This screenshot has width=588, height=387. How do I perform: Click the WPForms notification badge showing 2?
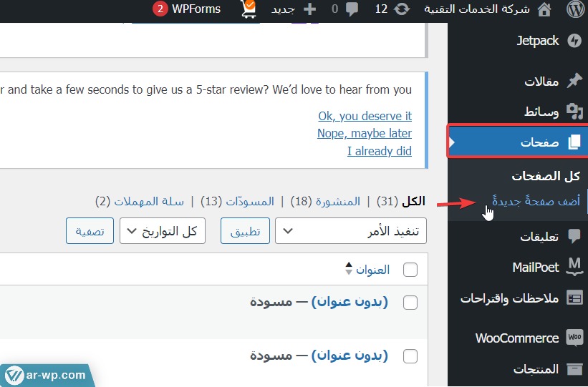(160, 9)
